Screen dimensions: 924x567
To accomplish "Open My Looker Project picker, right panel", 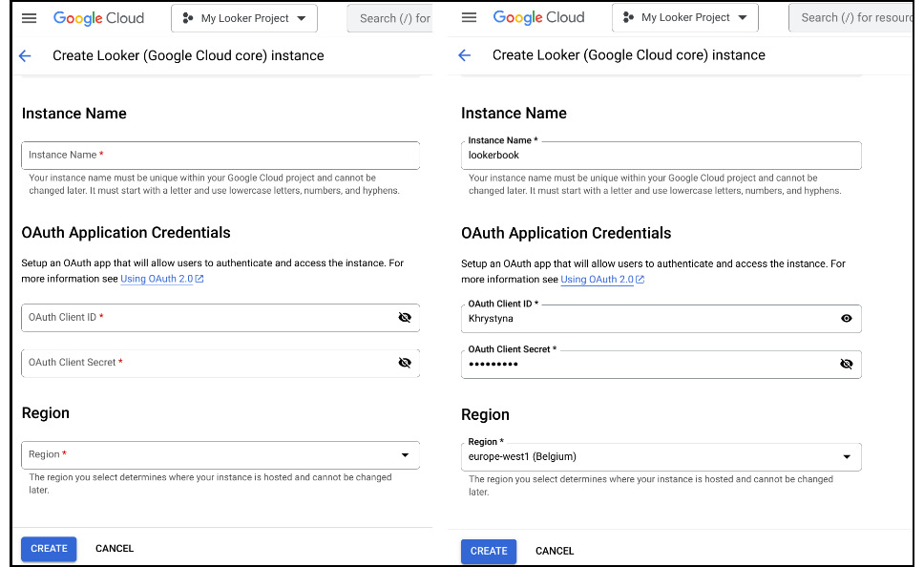I will pyautogui.click(x=684, y=18).
